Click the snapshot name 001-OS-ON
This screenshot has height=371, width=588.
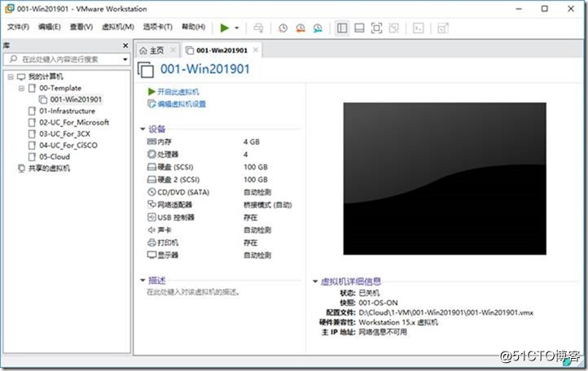coord(378,303)
